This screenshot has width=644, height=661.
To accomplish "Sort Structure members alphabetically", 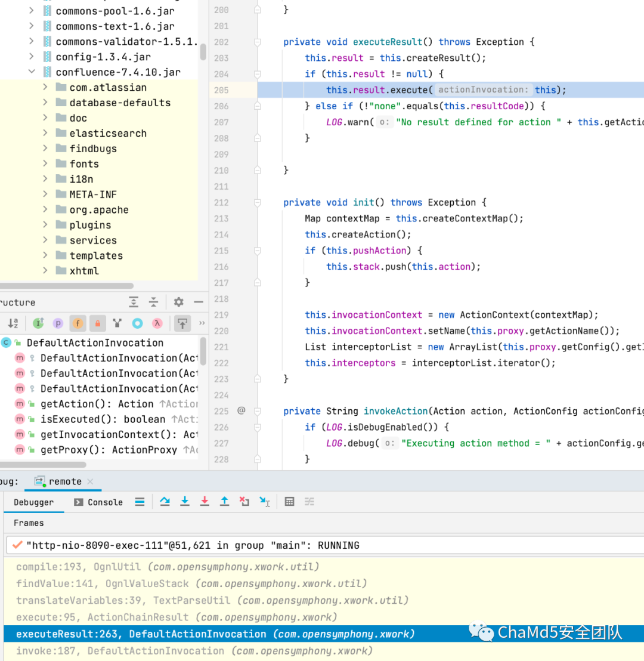I will [13, 323].
